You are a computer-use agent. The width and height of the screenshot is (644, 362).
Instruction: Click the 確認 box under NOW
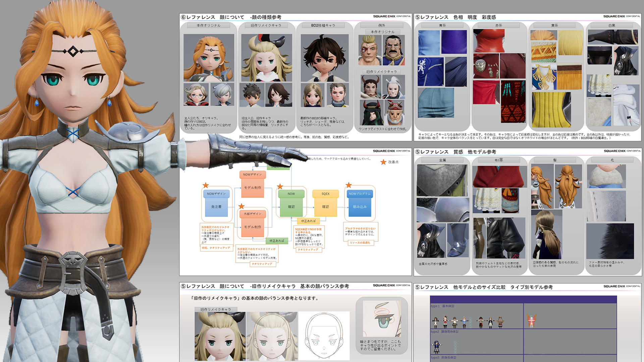pyautogui.click(x=291, y=207)
